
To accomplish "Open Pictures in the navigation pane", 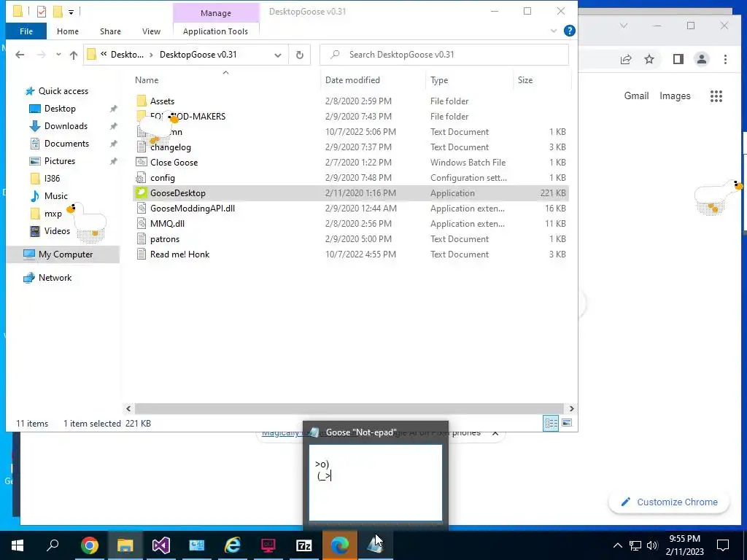I will pos(60,161).
